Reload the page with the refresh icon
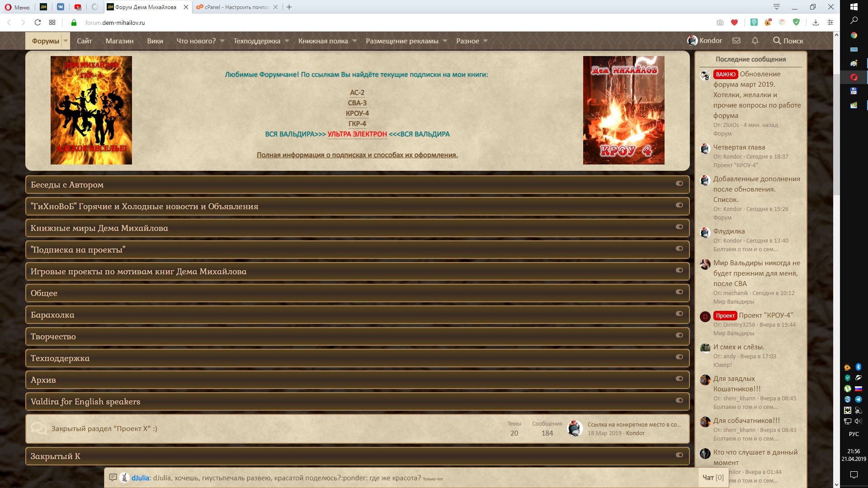Image resolution: width=868 pixels, height=488 pixels. coord(38,23)
